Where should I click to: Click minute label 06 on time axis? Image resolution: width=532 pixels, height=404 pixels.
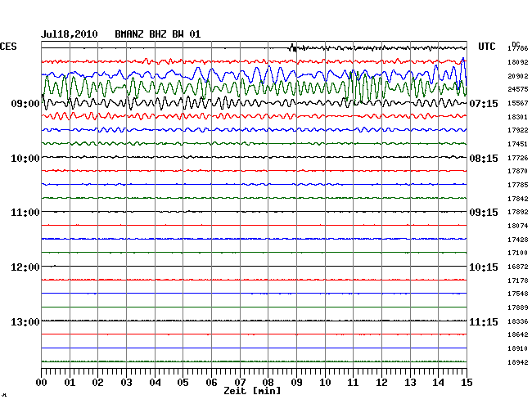point(211,383)
